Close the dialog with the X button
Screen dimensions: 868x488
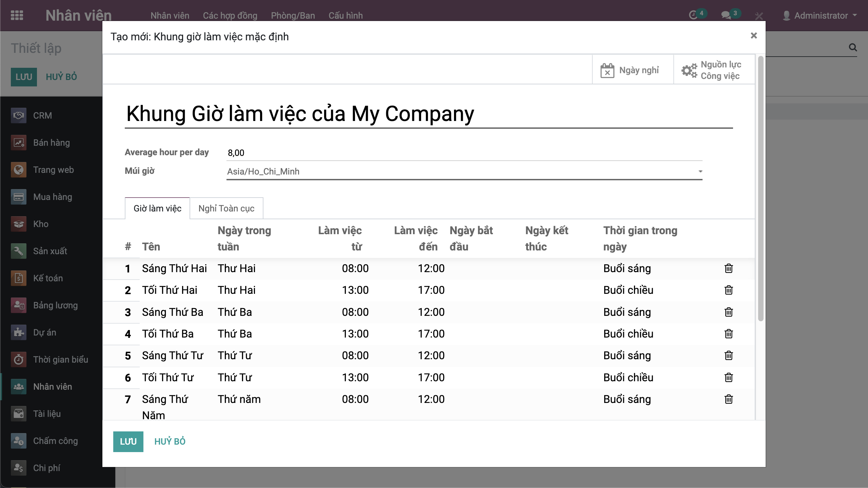(x=754, y=36)
